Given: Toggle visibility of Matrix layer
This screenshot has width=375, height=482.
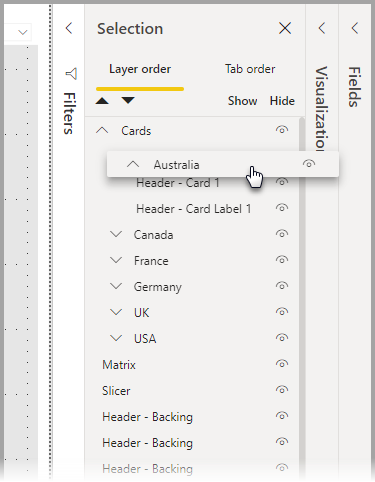Looking at the screenshot, I should click(x=282, y=364).
